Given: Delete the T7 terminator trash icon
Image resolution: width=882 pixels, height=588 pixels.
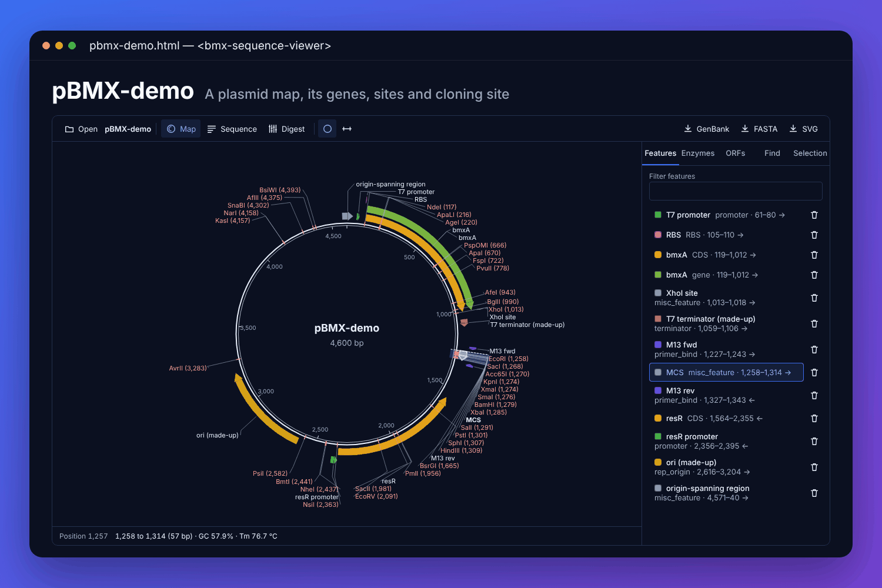Looking at the screenshot, I should point(814,324).
